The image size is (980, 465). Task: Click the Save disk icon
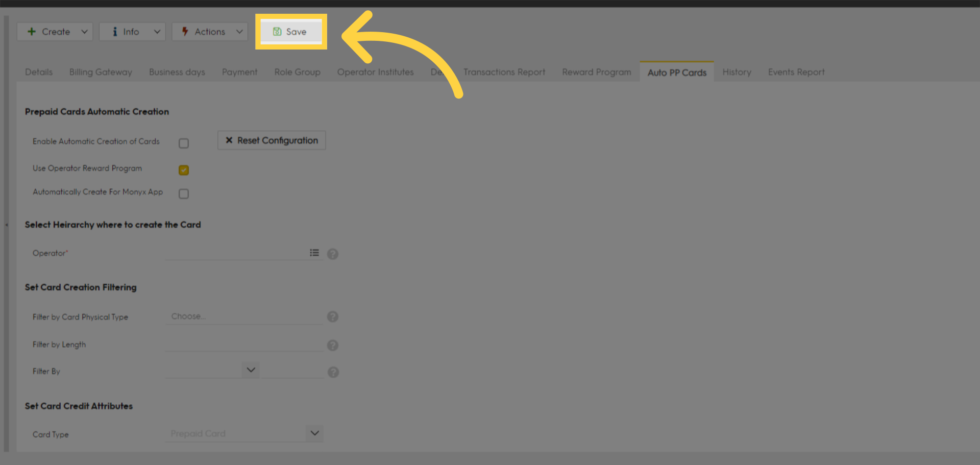coord(277,32)
